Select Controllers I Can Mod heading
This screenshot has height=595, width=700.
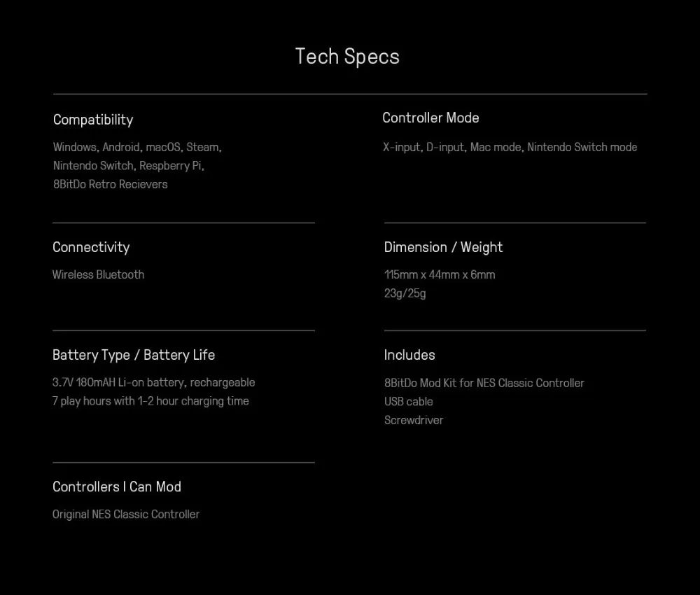pos(116,486)
